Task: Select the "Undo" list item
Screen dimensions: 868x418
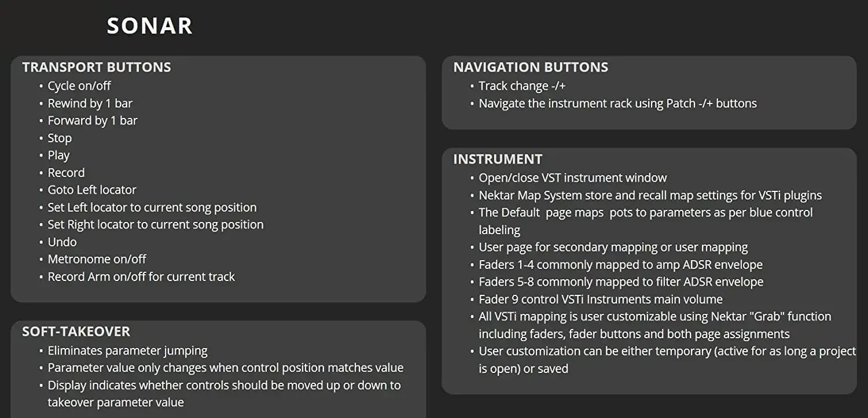Action: pyautogui.click(x=62, y=242)
